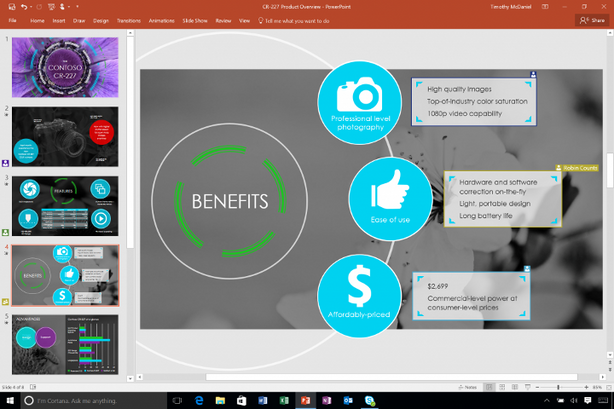Open the Transitions ribbon tab

tap(128, 20)
